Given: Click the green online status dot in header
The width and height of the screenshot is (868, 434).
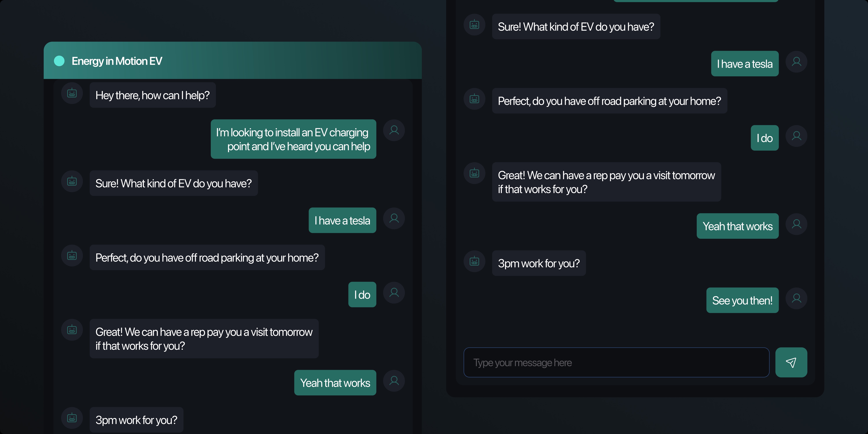Looking at the screenshot, I should pyautogui.click(x=59, y=61).
